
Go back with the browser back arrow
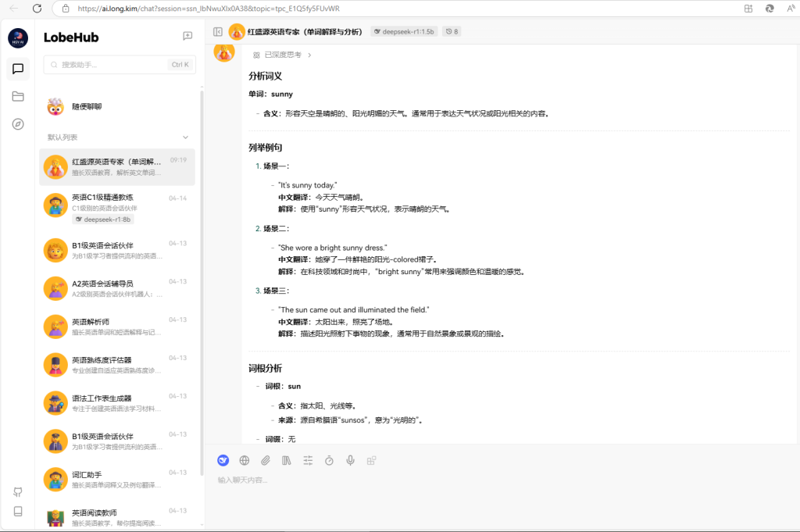click(14, 8)
